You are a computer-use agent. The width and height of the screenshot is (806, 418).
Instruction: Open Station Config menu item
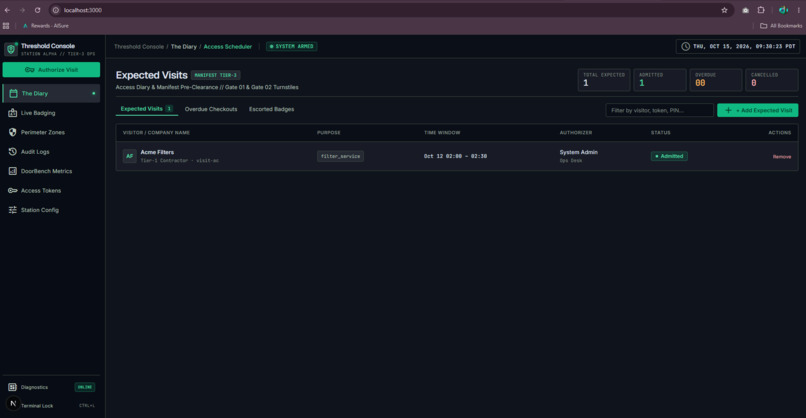51,210
